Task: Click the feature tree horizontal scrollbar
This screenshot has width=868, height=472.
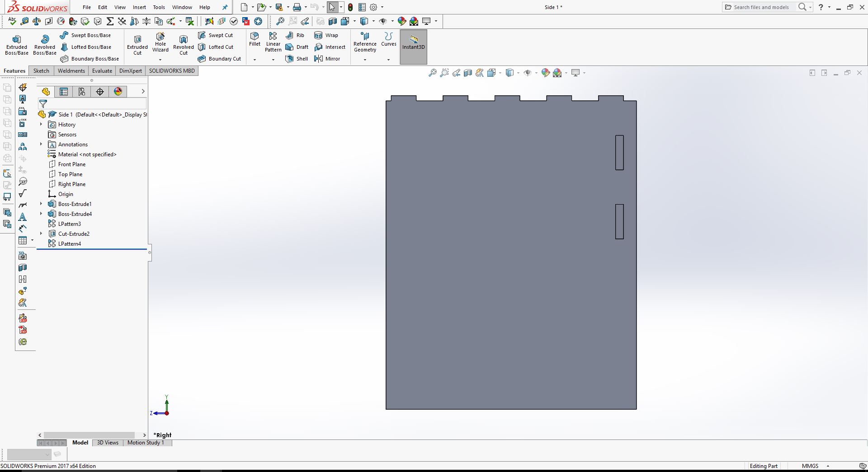Action: click(90, 435)
